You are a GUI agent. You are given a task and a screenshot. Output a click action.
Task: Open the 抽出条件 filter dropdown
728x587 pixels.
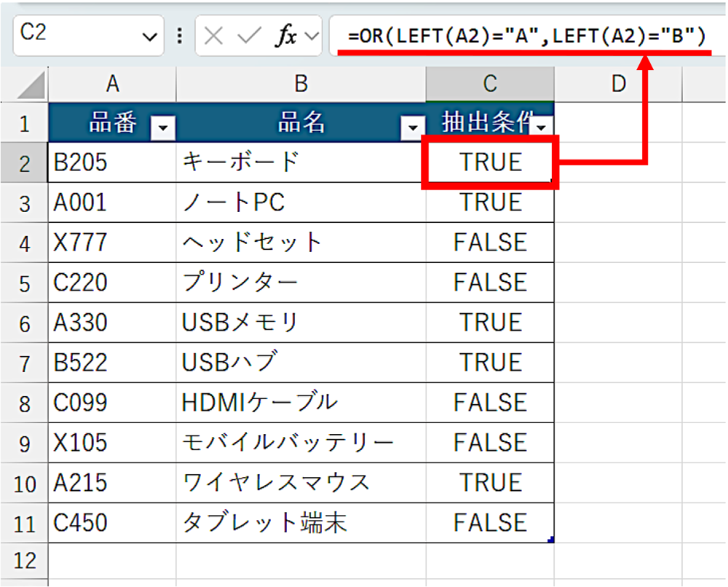[x=542, y=127]
